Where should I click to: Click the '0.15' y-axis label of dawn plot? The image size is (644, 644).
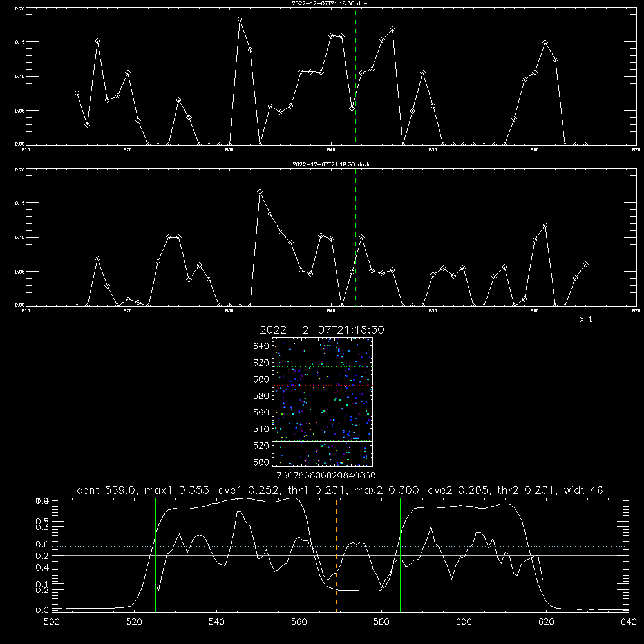20,42
